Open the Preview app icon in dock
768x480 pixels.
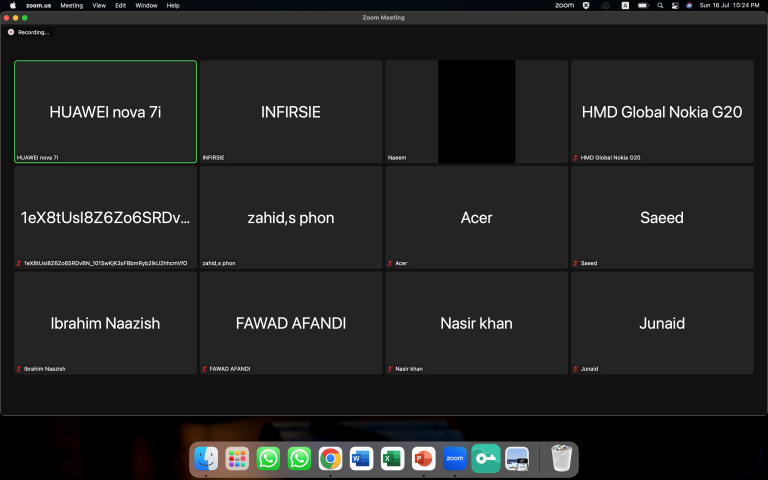517,459
